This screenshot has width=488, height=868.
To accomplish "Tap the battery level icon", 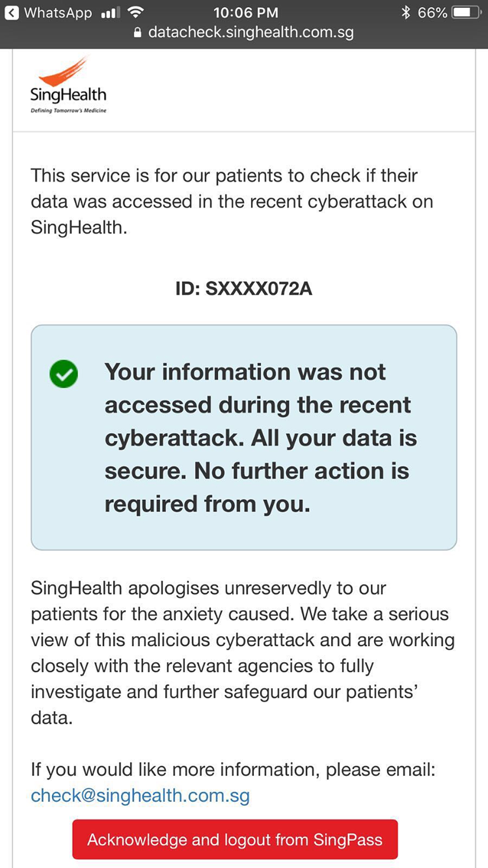I will pos(466,13).
